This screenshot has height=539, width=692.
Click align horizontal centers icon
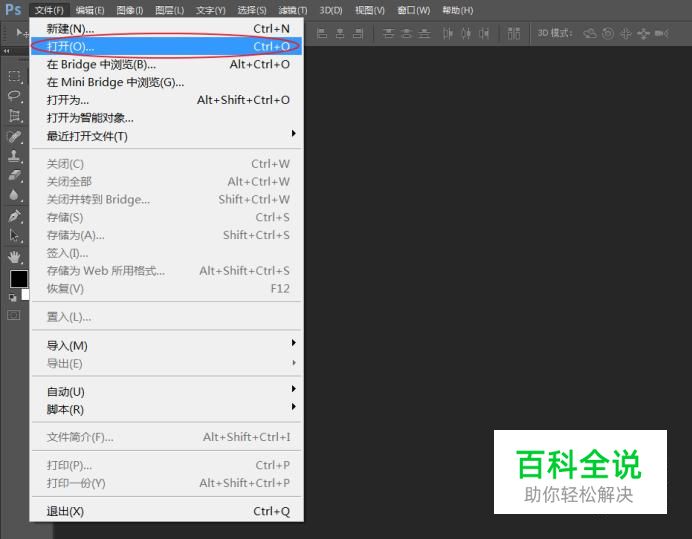coord(340,33)
